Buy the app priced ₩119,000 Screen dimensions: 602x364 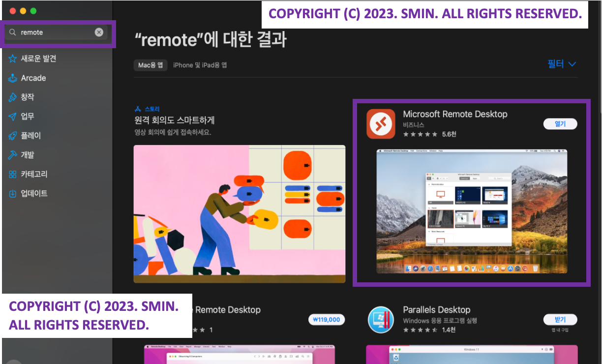pos(327,320)
